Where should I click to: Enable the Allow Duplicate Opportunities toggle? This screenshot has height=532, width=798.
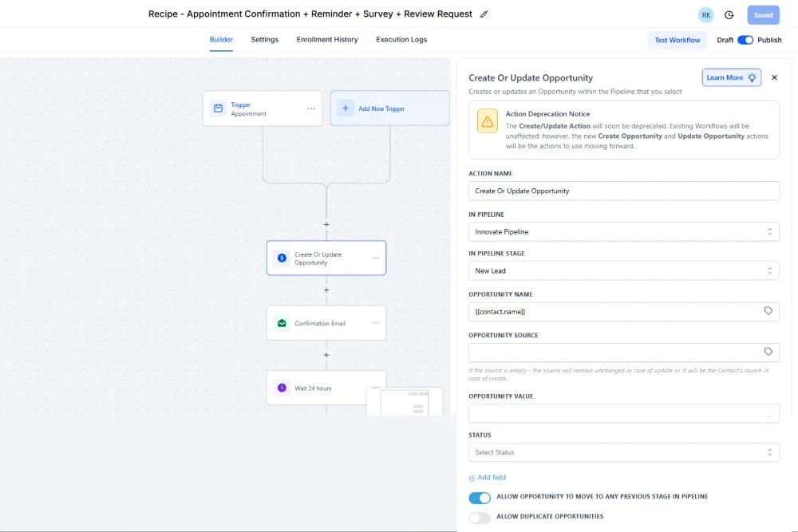coord(480,518)
